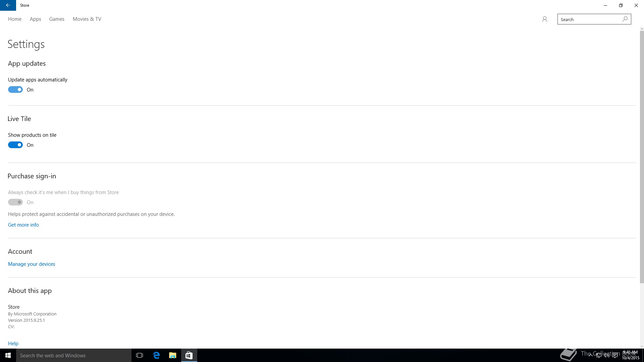Open Manage your devices link

pos(32,264)
